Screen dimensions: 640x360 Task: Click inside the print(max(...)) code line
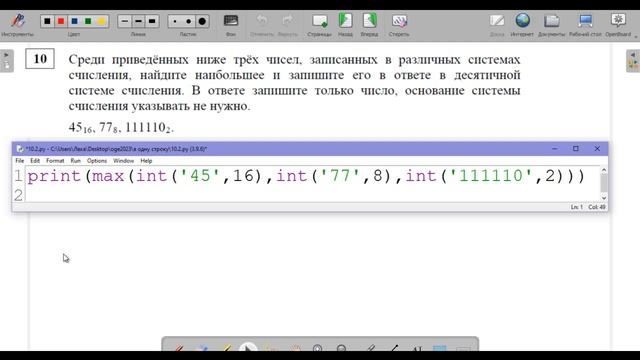[x=306, y=176]
